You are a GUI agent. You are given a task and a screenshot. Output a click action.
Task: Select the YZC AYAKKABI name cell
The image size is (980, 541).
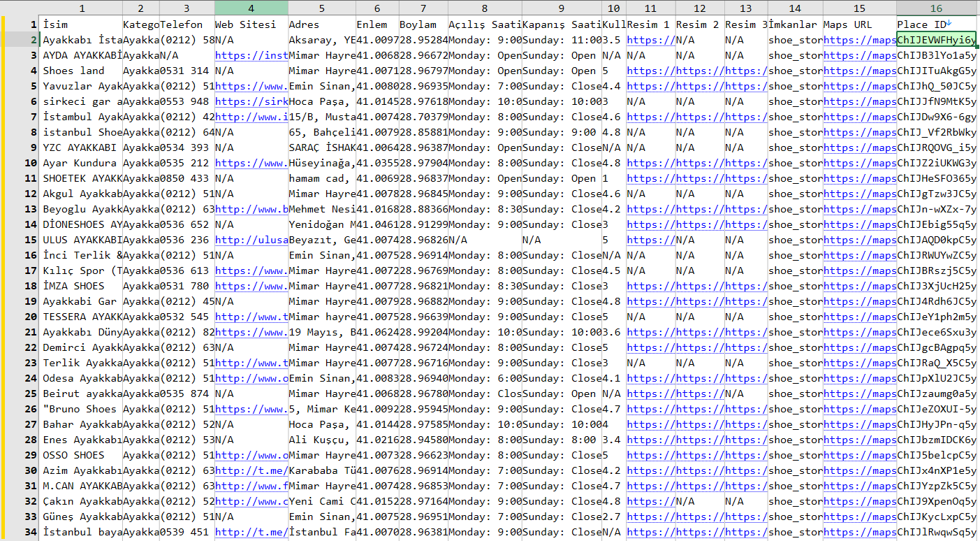click(82, 147)
